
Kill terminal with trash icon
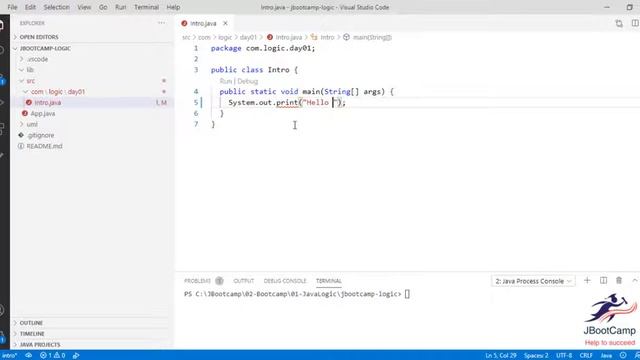click(619, 280)
